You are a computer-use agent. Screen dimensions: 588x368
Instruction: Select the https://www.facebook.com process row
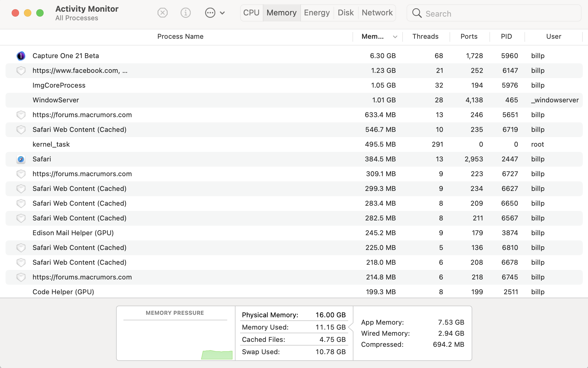tap(294, 71)
